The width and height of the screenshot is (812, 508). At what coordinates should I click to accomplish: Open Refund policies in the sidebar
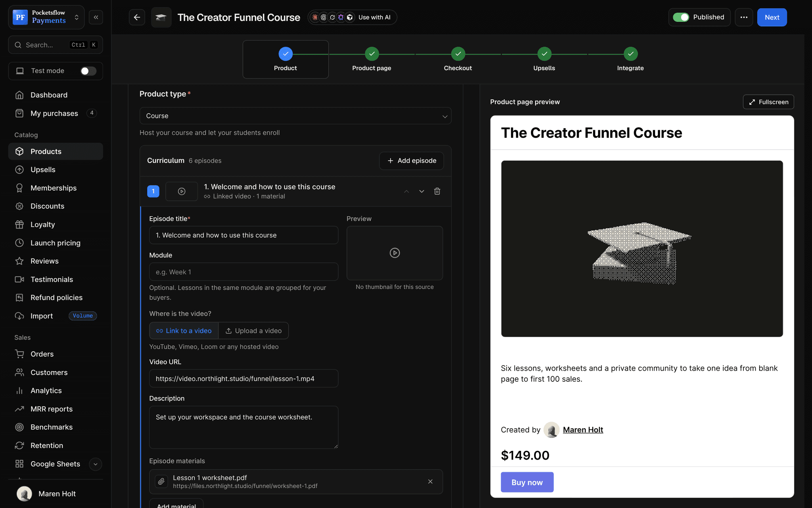[x=56, y=298]
